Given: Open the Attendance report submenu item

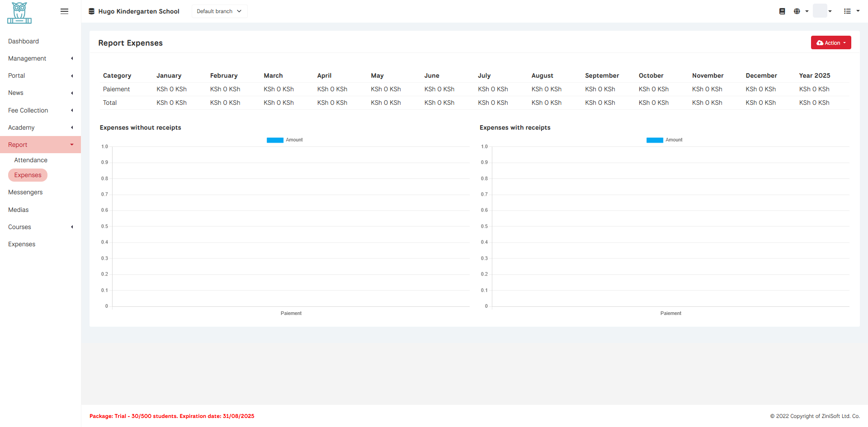Looking at the screenshot, I should pyautogui.click(x=31, y=160).
